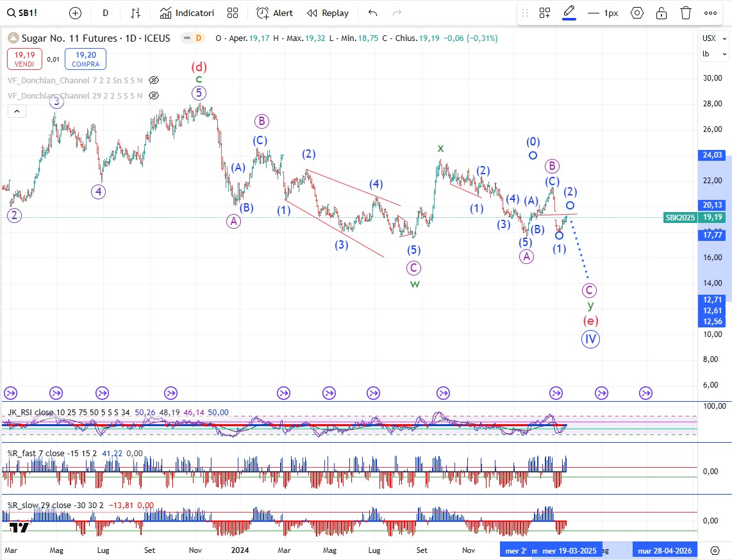This screenshot has height=560, width=732.
Task: Open indicator templates grid icon
Action: (233, 13)
